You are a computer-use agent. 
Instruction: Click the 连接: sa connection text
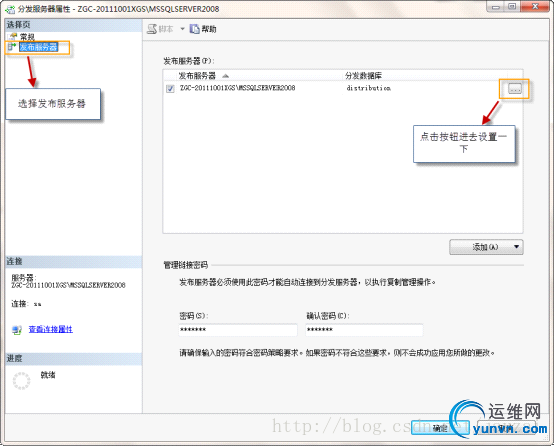(x=26, y=304)
